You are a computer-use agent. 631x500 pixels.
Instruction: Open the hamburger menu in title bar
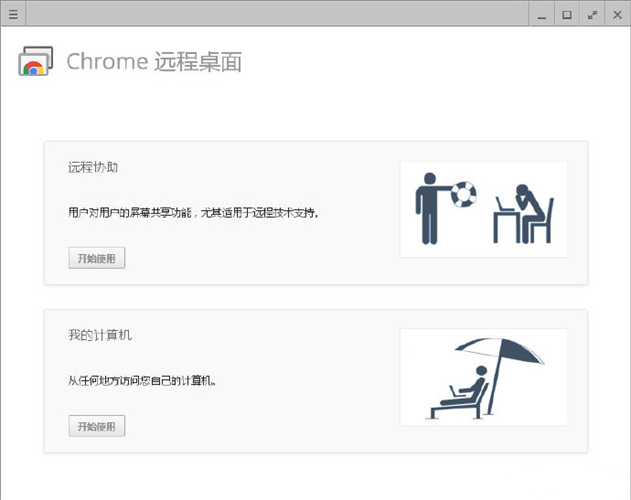coord(13,15)
